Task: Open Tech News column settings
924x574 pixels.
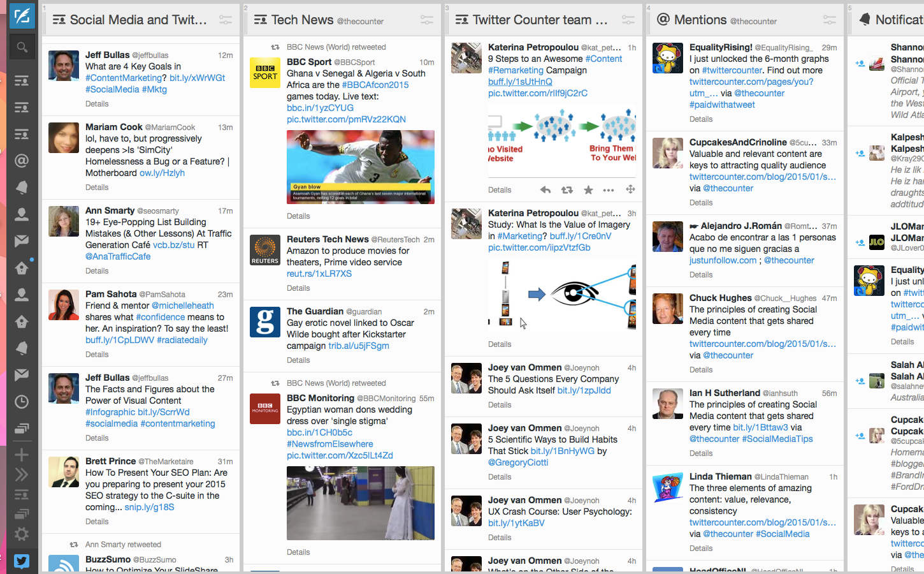Action: [x=427, y=20]
